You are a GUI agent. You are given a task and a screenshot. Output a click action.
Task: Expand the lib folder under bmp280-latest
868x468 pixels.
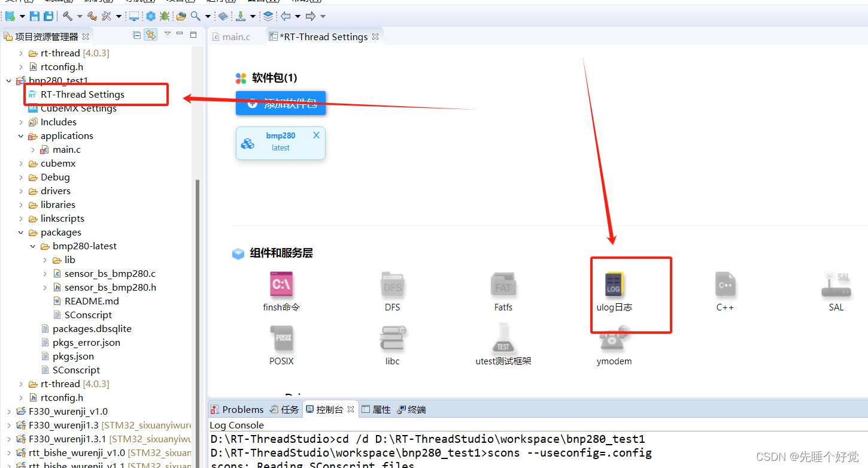[44, 260]
